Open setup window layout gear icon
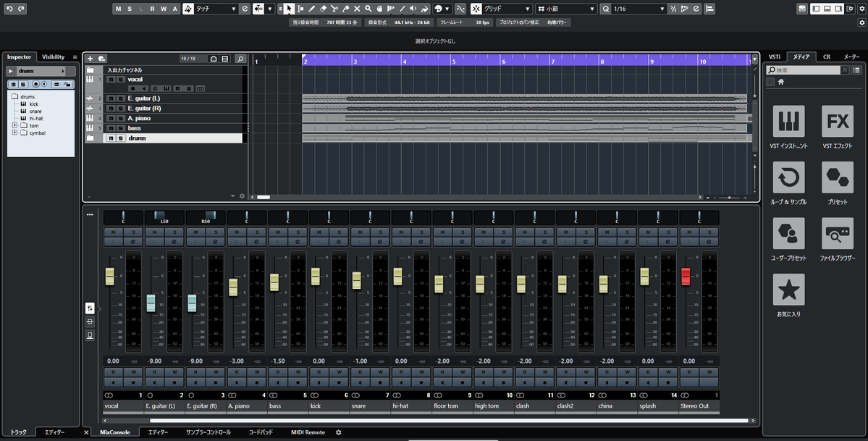This screenshot has height=441, width=868. click(851, 9)
